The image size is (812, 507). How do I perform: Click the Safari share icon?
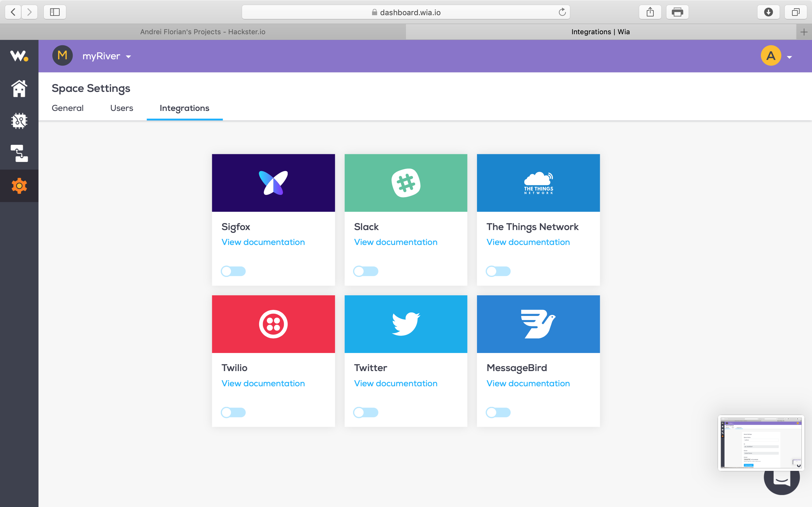[x=650, y=12]
